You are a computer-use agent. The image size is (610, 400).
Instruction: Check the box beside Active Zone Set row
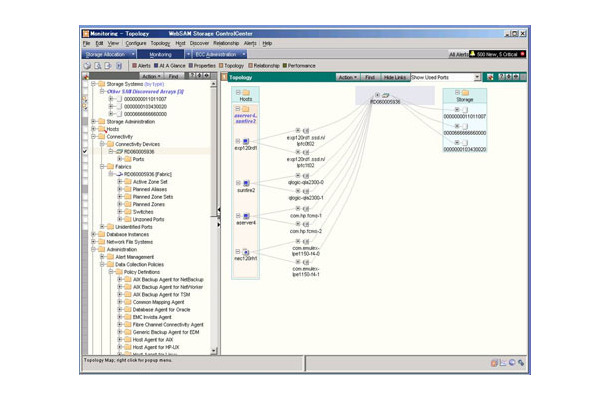(x=85, y=182)
